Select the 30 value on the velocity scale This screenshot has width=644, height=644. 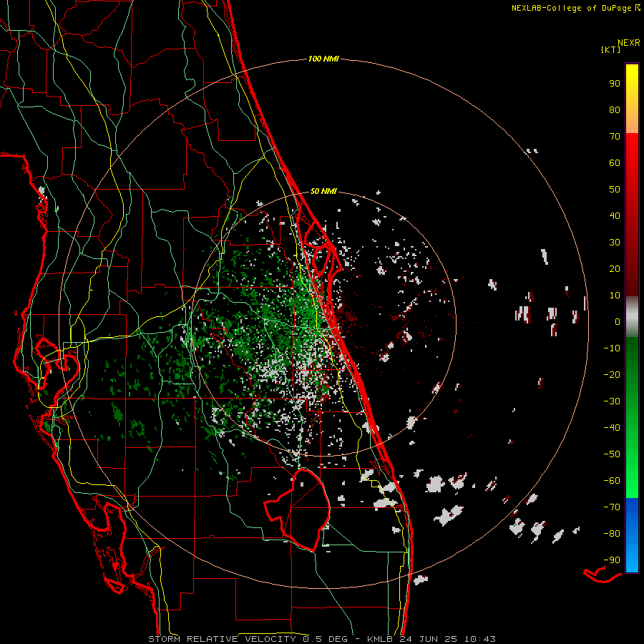pos(615,243)
